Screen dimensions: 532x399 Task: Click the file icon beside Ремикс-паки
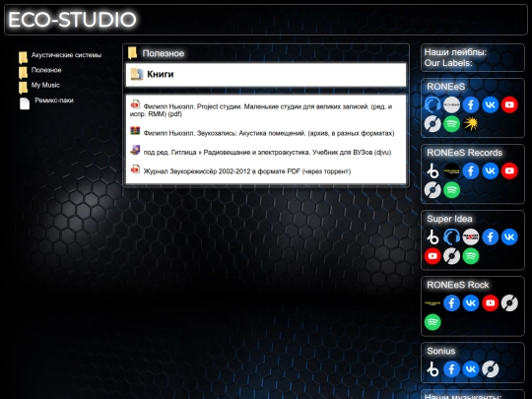pyautogui.click(x=25, y=103)
